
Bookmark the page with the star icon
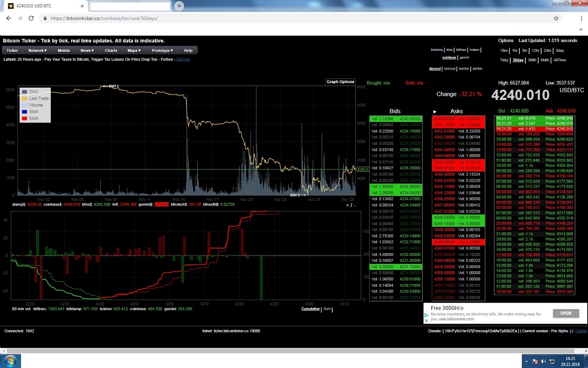(556, 18)
